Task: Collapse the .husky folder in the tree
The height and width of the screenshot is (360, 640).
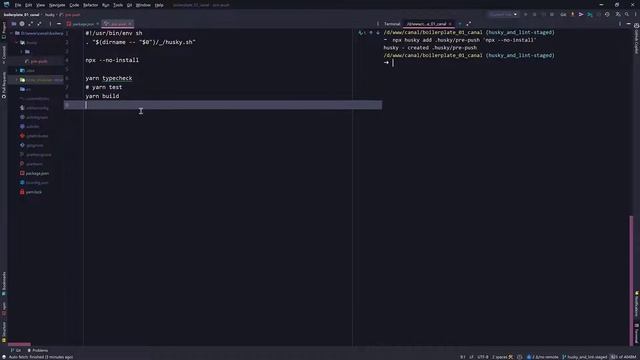Action: (17, 42)
